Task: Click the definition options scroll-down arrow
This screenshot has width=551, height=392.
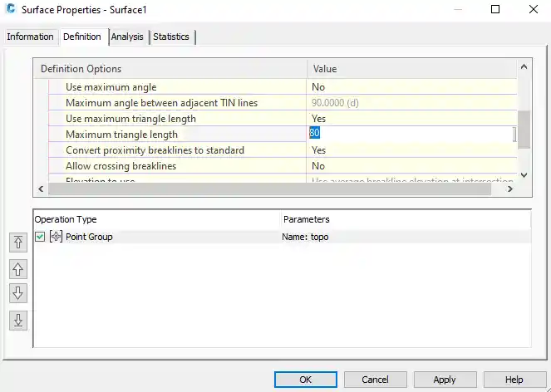Action: click(x=524, y=174)
